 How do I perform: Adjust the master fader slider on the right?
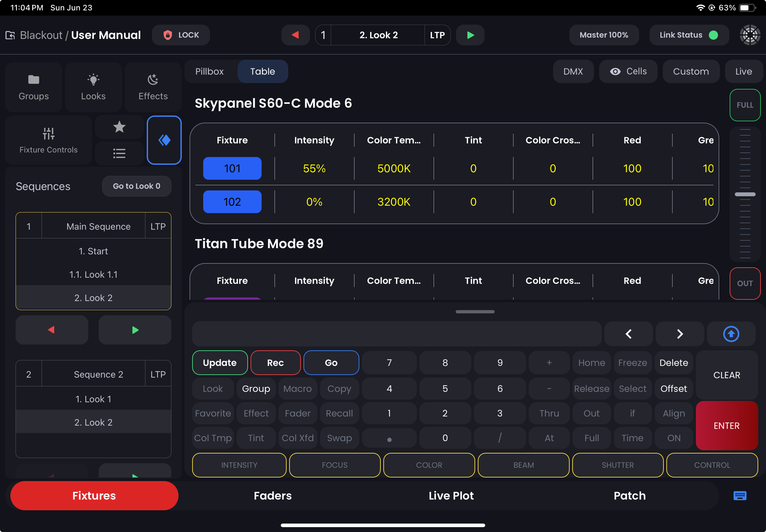click(x=745, y=194)
